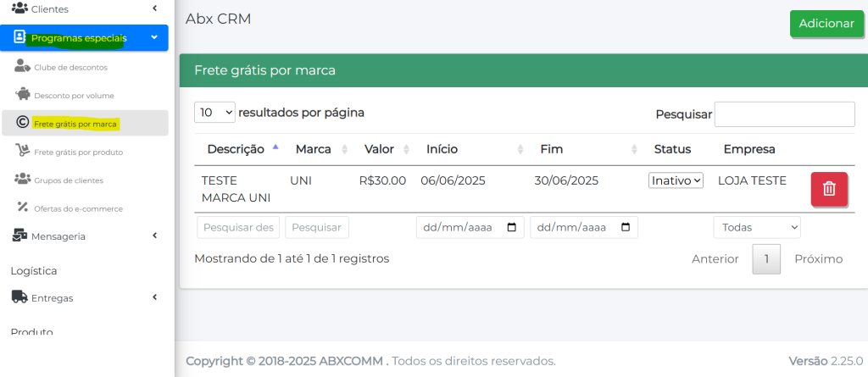Click the Pesquisar search input field
The height and width of the screenshot is (377, 868).
coord(784,114)
